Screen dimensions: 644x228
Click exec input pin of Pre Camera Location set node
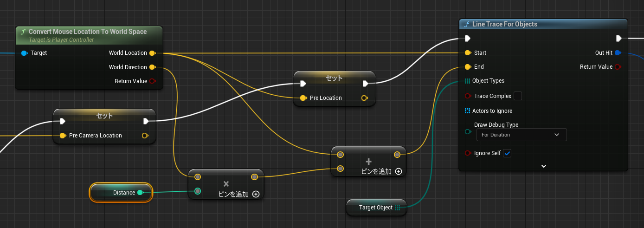coord(63,122)
